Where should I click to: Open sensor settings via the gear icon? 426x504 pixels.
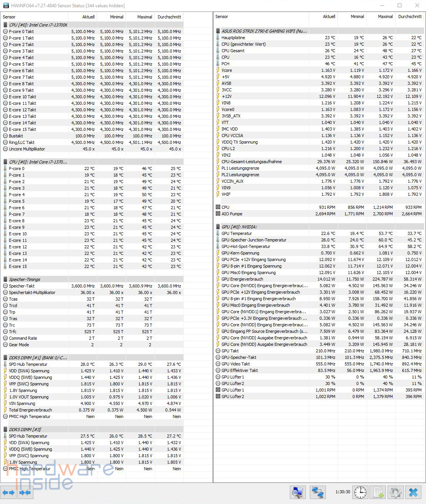click(x=396, y=492)
